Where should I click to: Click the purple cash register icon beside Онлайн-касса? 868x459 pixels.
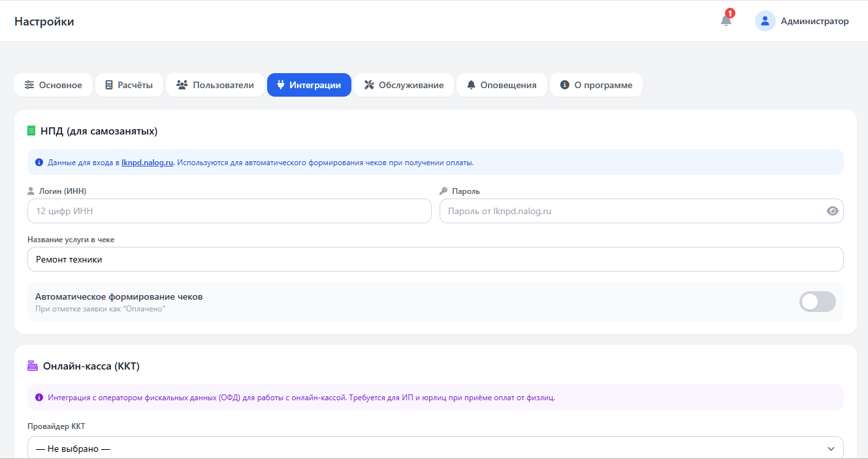[33, 366]
